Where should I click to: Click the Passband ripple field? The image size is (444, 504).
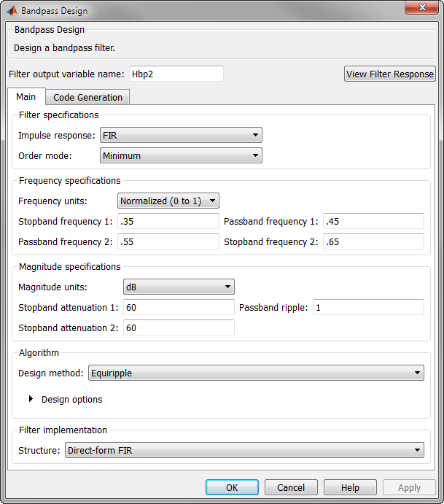click(x=368, y=307)
